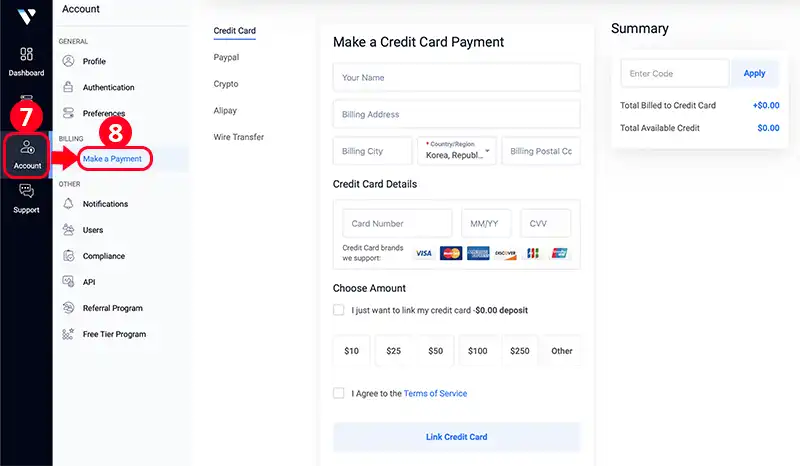Focus the Card Number input field
The width and height of the screenshot is (800, 466).
pyautogui.click(x=397, y=224)
